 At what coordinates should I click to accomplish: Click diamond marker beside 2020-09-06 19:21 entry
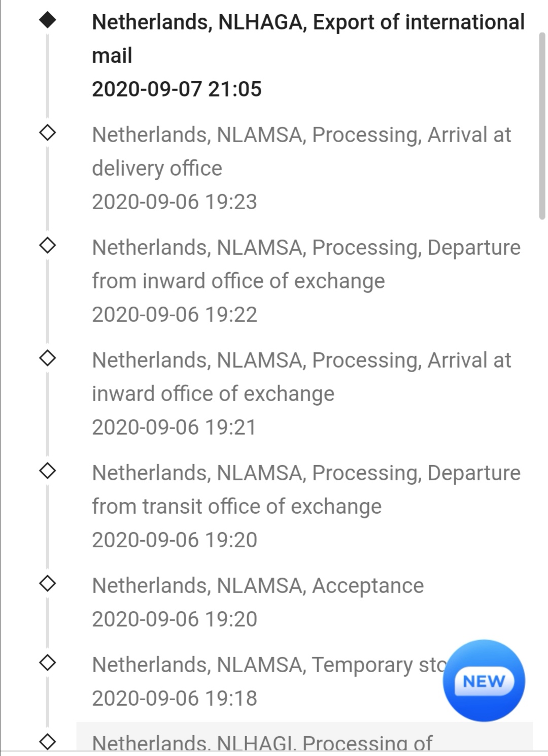(x=48, y=358)
